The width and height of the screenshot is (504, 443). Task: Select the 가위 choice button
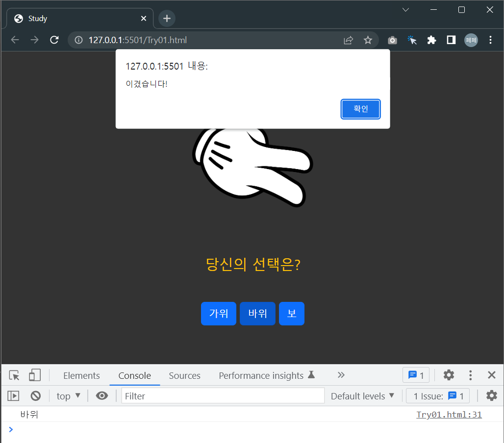tap(218, 313)
